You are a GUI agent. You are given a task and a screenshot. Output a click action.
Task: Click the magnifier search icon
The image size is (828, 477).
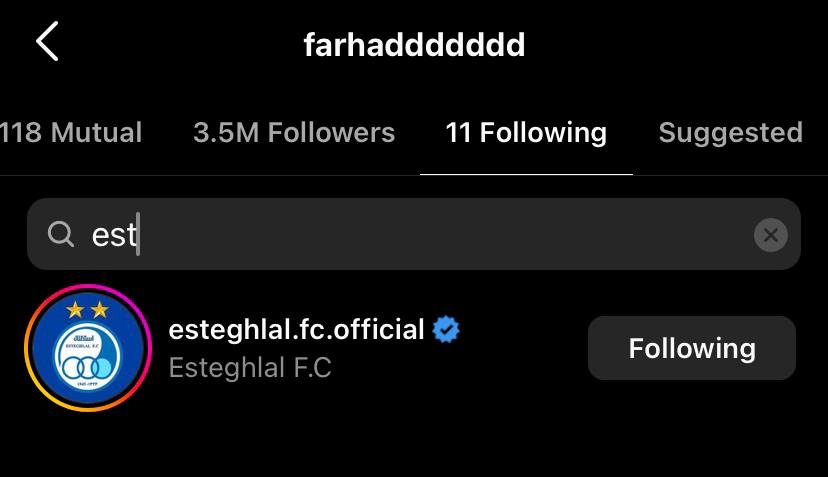(60, 234)
